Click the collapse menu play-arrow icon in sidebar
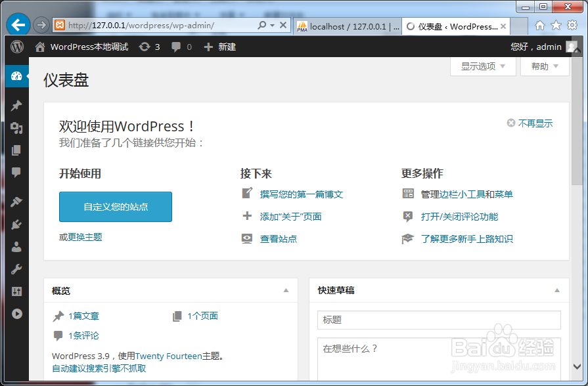 click(16, 314)
